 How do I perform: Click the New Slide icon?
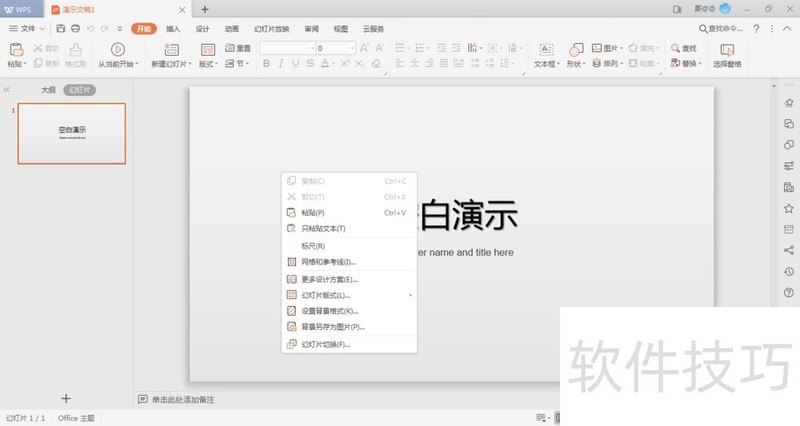pyautogui.click(x=171, y=48)
